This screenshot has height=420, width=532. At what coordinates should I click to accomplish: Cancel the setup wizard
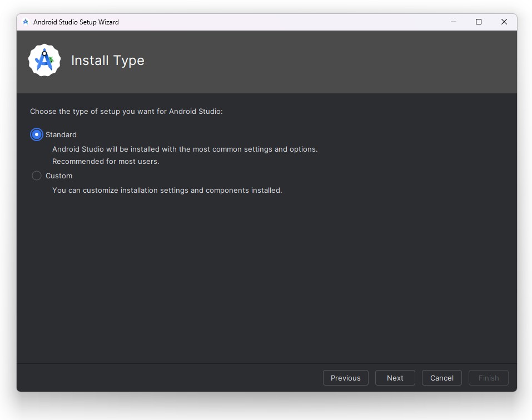(441, 378)
